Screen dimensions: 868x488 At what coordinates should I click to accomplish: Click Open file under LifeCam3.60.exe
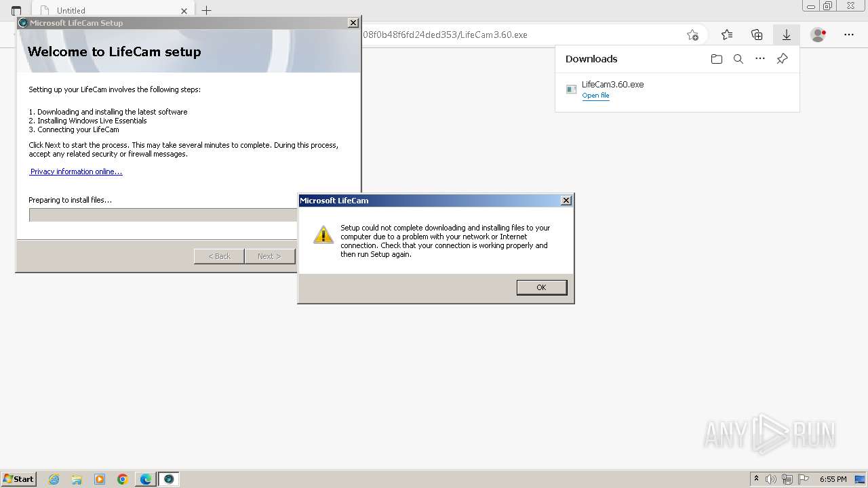(595, 96)
